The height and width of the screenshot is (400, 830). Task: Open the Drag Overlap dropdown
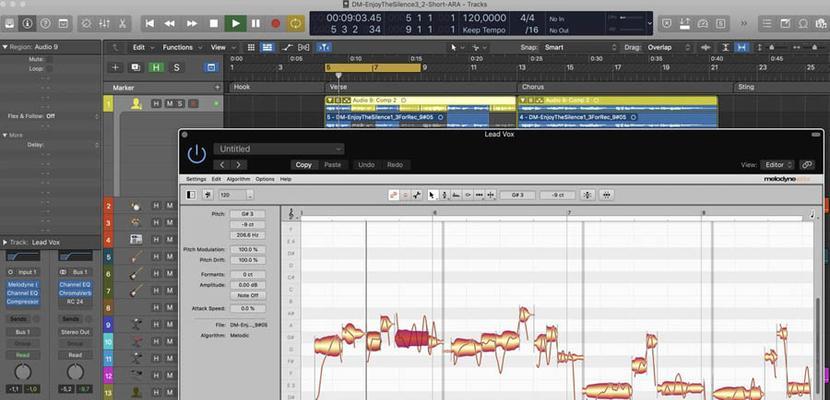coord(669,48)
